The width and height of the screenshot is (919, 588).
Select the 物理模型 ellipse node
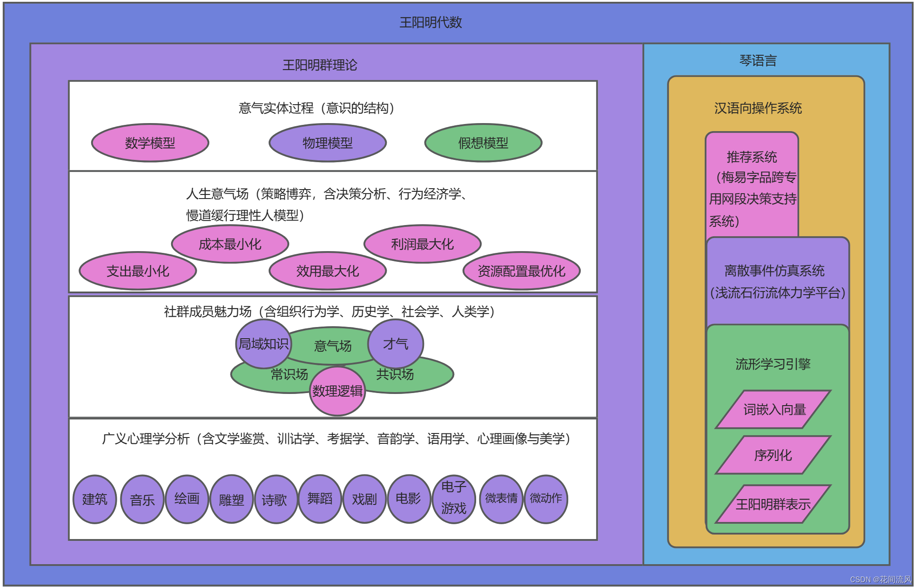(327, 143)
